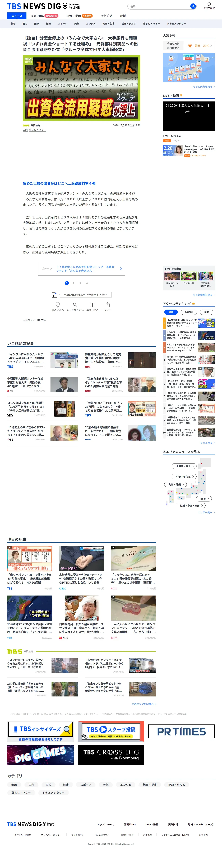Click the 検索 search input field
The image size is (222, 868).
159,6
